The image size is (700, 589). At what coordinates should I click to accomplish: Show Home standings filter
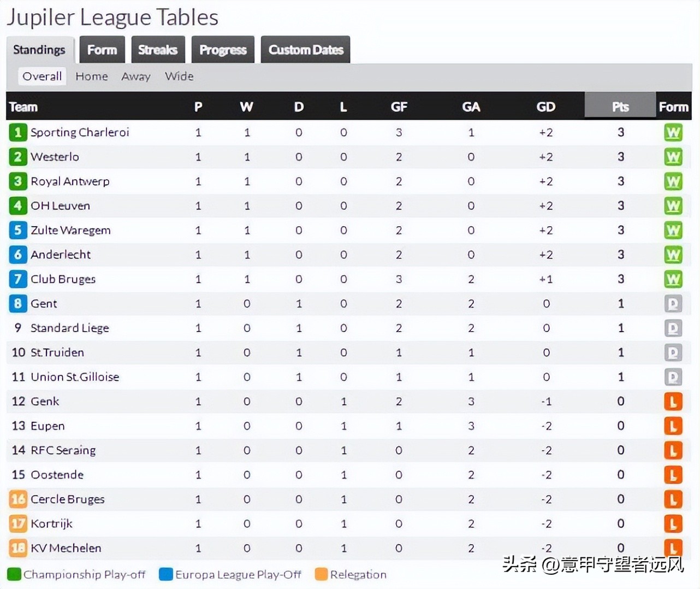[x=91, y=76]
